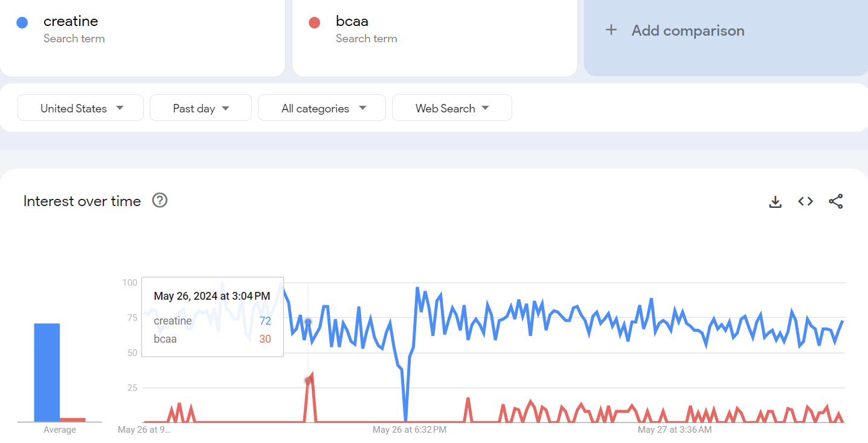Select creatine value in the chart tooltip
The width and height of the screenshot is (868, 443).
click(x=265, y=321)
